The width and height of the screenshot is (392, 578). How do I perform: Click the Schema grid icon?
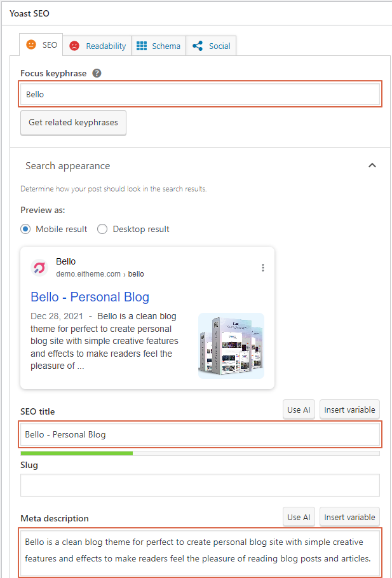click(142, 46)
